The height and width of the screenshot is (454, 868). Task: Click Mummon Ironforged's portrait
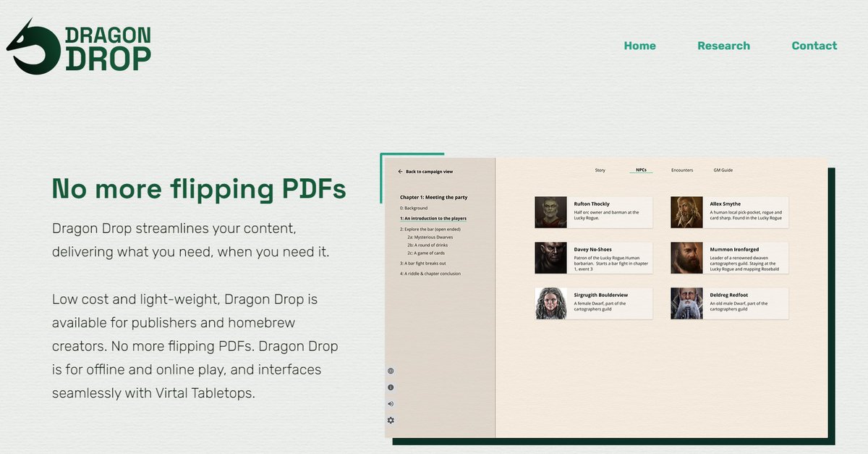point(686,258)
